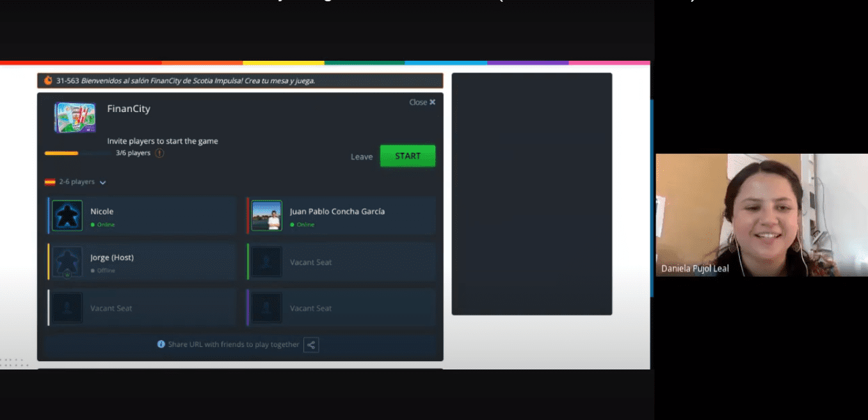Click the Jorge (Host) player name
The width and height of the screenshot is (868, 420).
pyautogui.click(x=112, y=257)
